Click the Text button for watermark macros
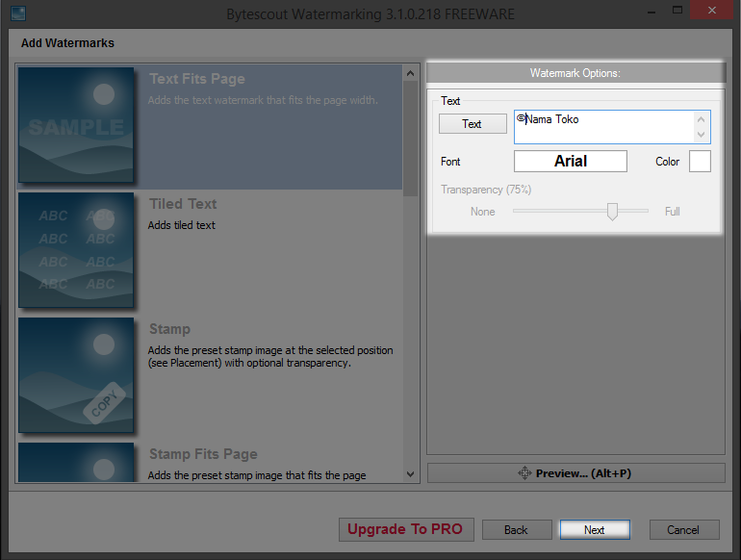 pyautogui.click(x=472, y=124)
